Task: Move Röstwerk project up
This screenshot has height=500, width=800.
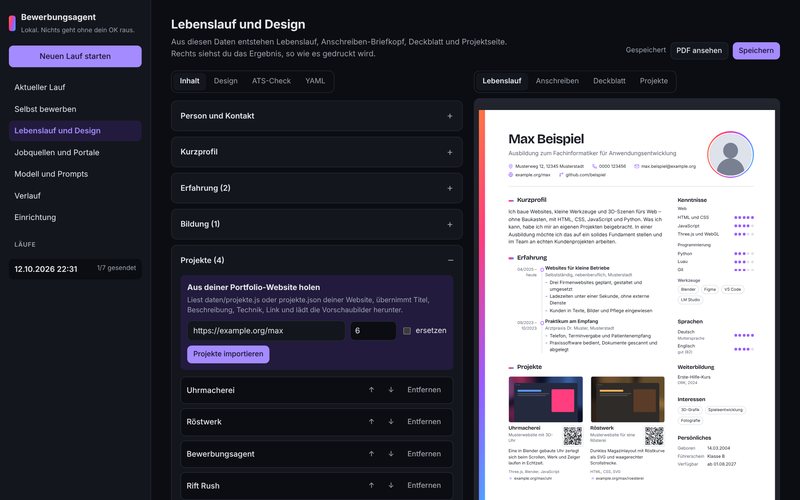Action: 371,421
